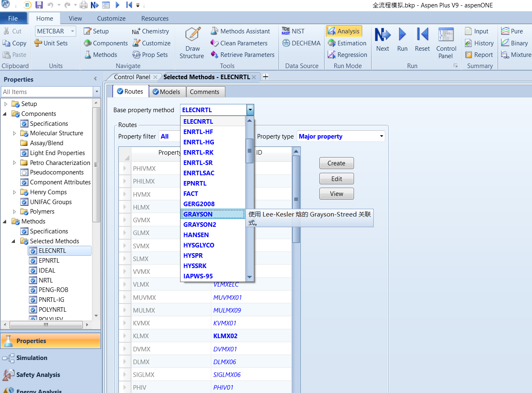Open the Models tab

(166, 92)
